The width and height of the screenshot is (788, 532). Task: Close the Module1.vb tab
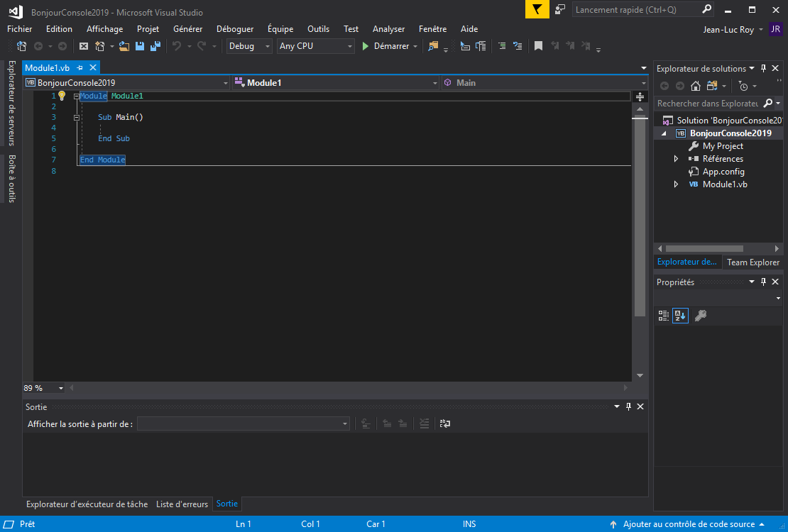[x=93, y=68]
